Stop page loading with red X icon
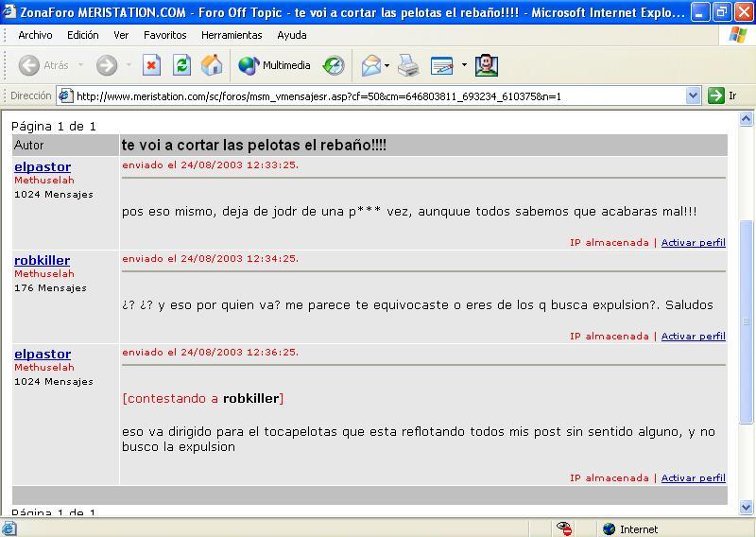Screen dimensions: 756x537 point(151,65)
